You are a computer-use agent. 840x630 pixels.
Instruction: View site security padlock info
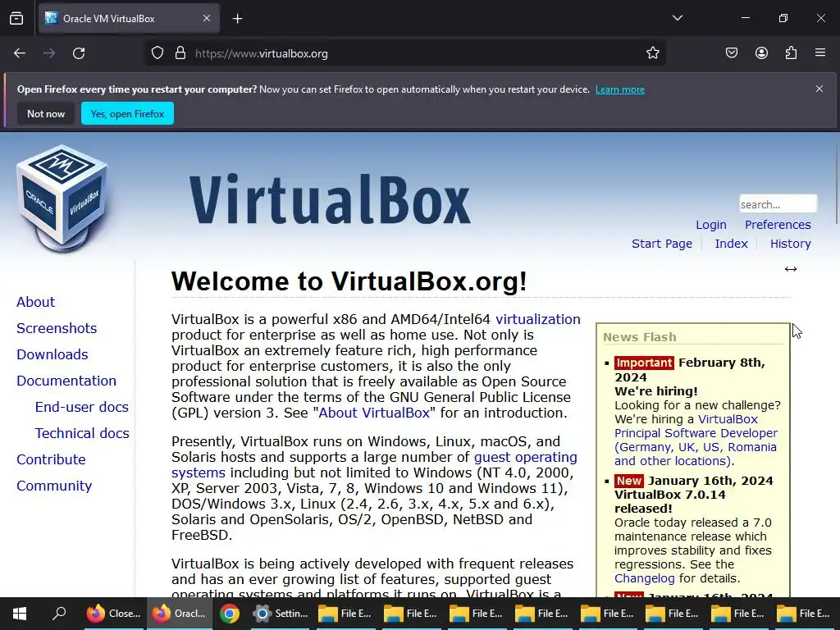pyautogui.click(x=180, y=53)
